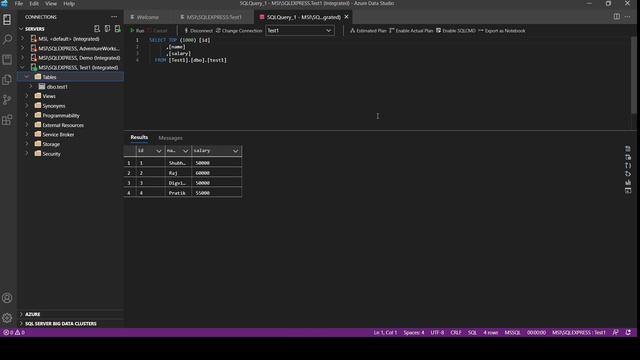The image size is (640, 360).
Task: Click the Show Active Connections icon
Action: (118, 29)
